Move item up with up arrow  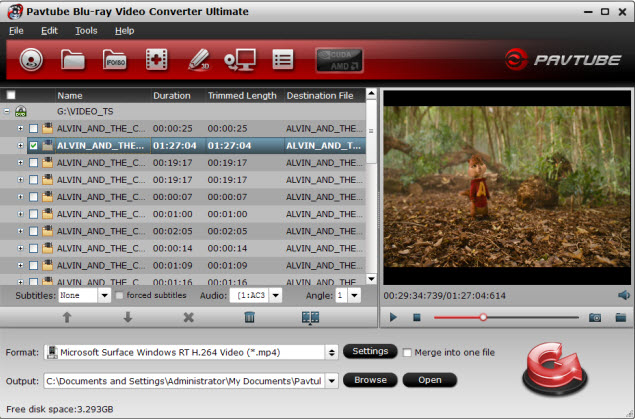click(67, 317)
